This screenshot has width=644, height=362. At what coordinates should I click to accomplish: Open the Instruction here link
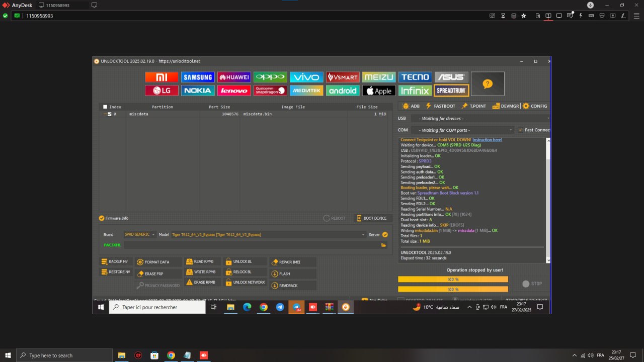pos(487,139)
